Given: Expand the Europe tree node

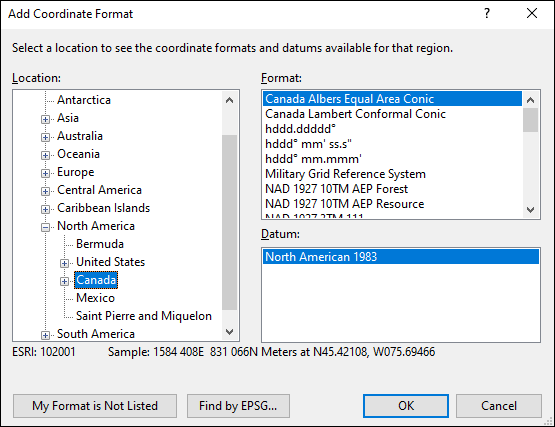Looking at the screenshot, I should (x=45, y=173).
